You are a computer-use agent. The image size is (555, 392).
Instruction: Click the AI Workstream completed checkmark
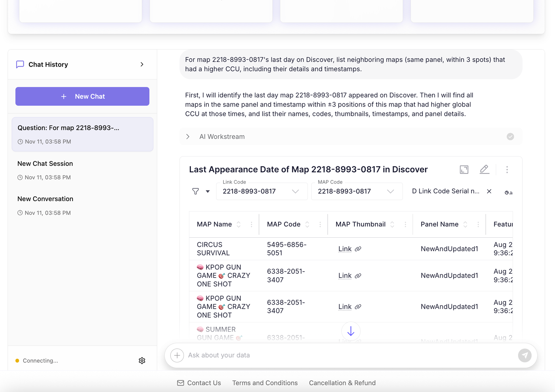click(x=510, y=137)
